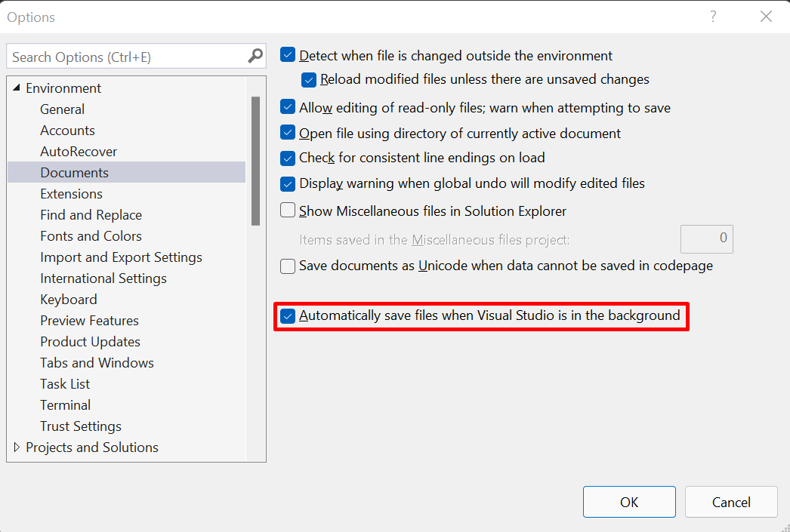Viewport: 790px width, 532px height.
Task: Uncheck Allow editing of read-only files
Action: tap(288, 107)
